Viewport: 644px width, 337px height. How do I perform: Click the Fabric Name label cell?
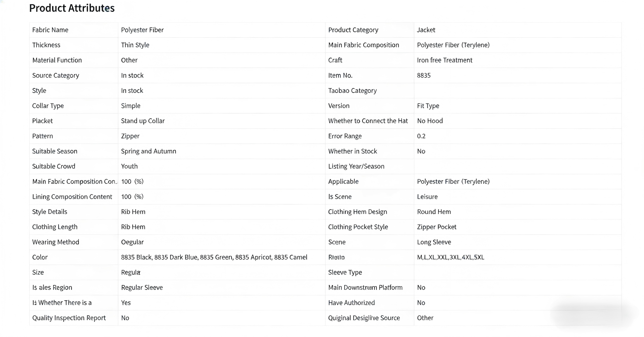50,30
